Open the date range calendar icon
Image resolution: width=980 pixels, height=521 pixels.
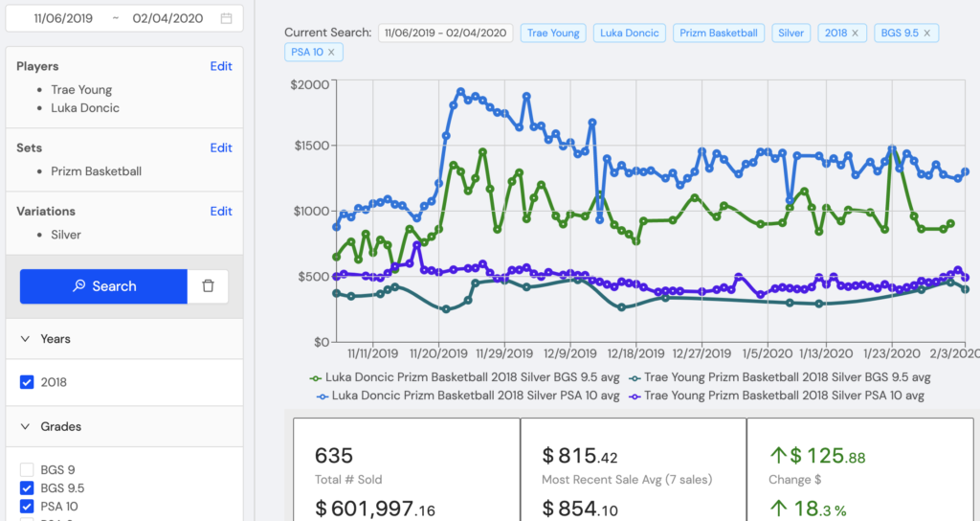point(226,19)
